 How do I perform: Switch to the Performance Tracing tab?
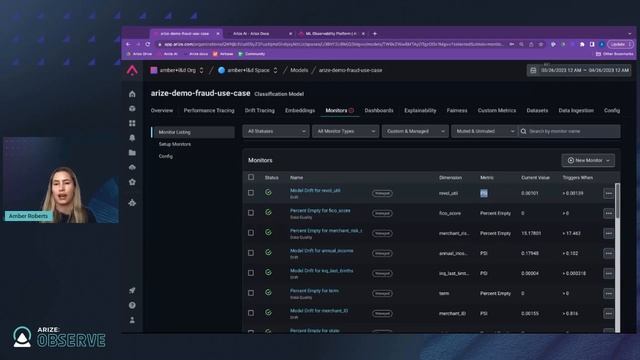(x=209, y=111)
